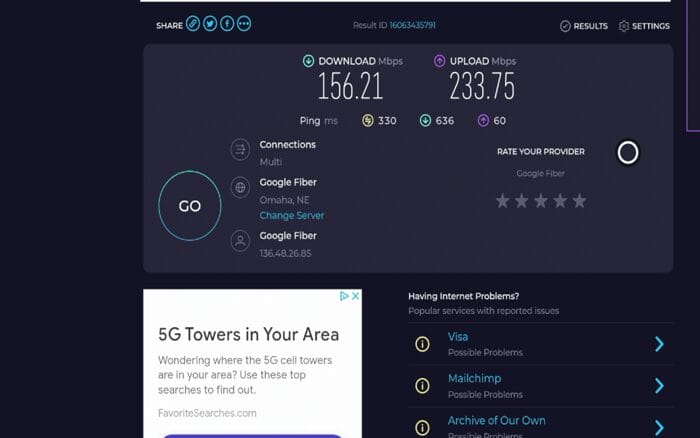The image size is (700, 438).
Task: Rate provider five stars
Action: pos(579,201)
